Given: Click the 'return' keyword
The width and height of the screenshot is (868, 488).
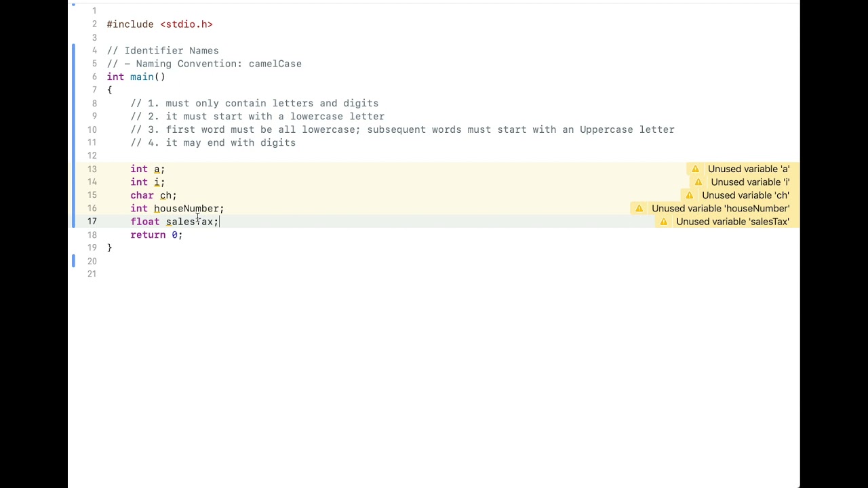Looking at the screenshot, I should click(148, 235).
